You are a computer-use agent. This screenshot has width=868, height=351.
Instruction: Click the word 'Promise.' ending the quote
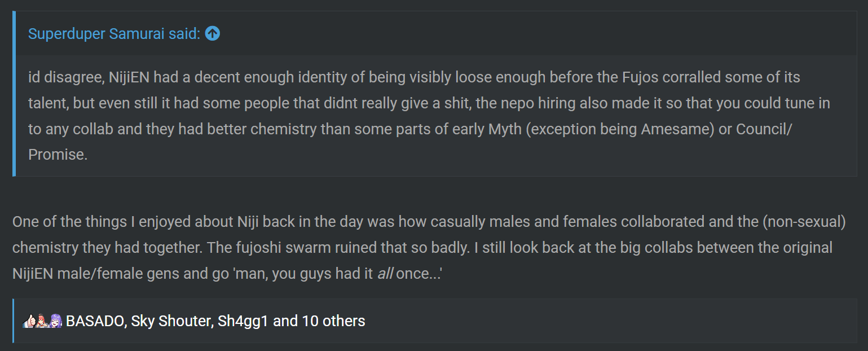[x=58, y=155]
